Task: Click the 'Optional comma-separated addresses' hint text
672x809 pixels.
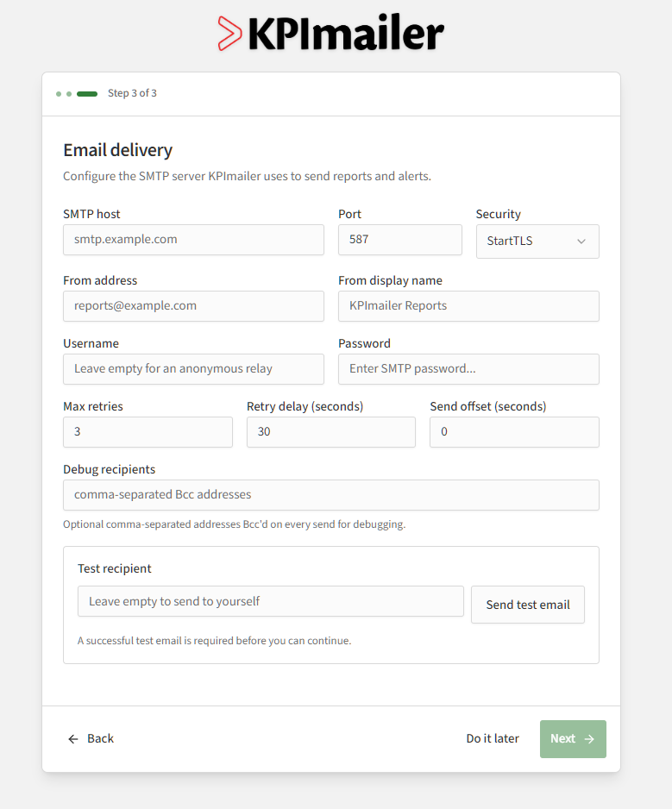Action: (235, 524)
